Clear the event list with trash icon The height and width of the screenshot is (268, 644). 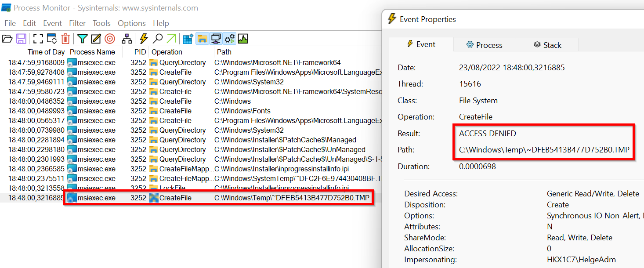(65, 39)
